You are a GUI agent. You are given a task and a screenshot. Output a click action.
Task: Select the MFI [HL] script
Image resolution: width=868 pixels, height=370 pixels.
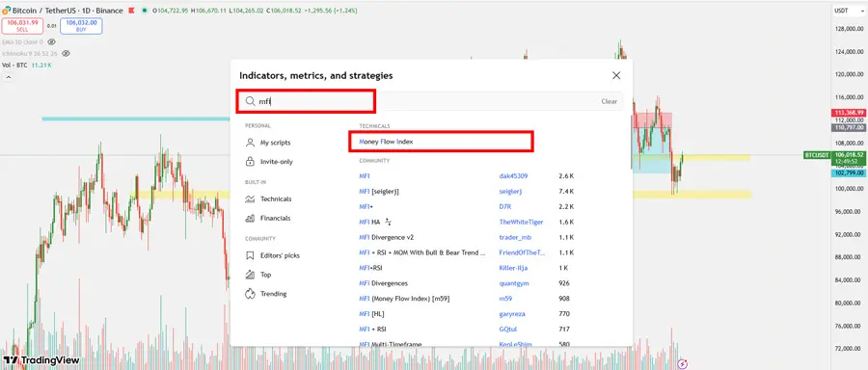pos(371,314)
